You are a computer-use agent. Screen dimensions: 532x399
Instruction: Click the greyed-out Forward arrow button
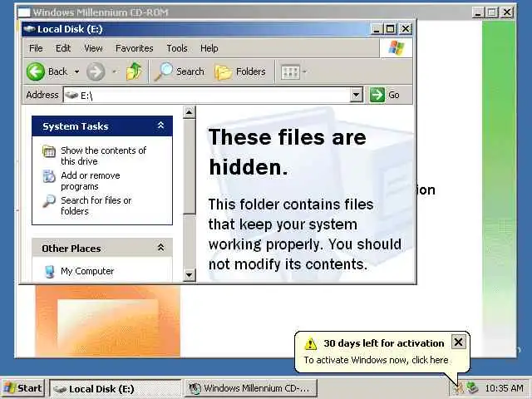(x=96, y=71)
